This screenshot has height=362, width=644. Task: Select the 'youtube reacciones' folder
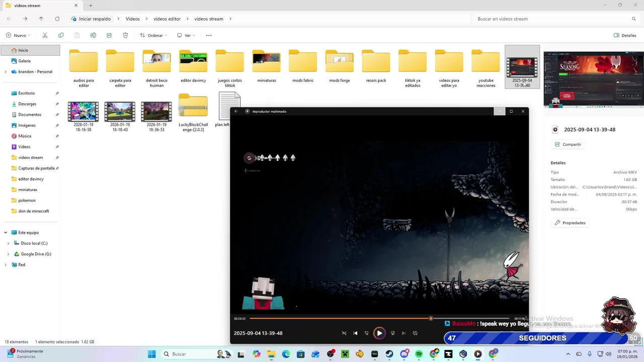pyautogui.click(x=486, y=69)
